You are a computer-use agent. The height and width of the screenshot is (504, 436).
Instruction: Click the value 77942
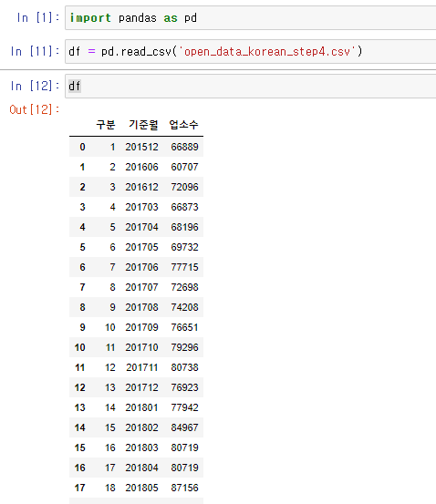184,407
